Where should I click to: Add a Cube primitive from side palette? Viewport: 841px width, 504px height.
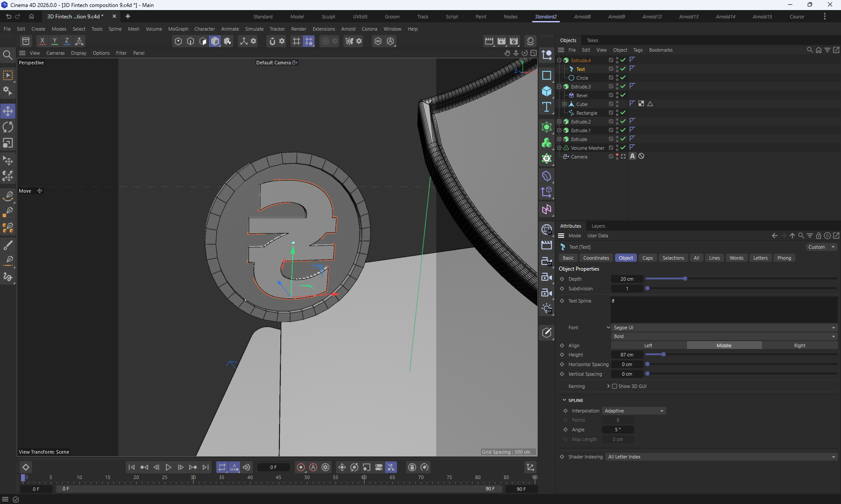547,91
